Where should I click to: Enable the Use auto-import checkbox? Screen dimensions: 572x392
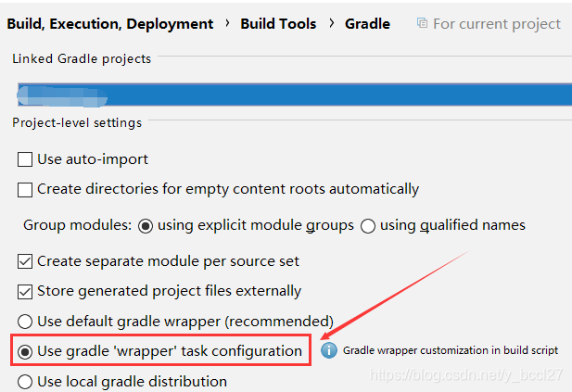click(x=25, y=159)
